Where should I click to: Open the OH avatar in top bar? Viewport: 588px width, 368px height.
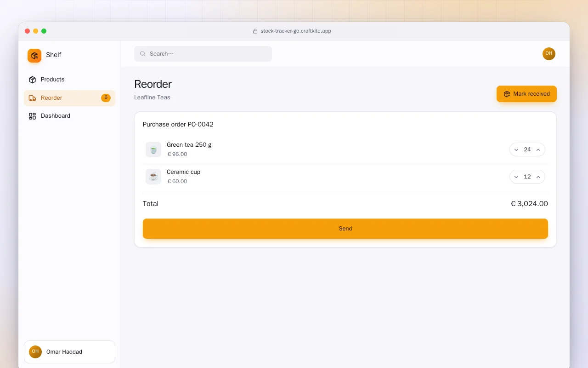coord(549,54)
